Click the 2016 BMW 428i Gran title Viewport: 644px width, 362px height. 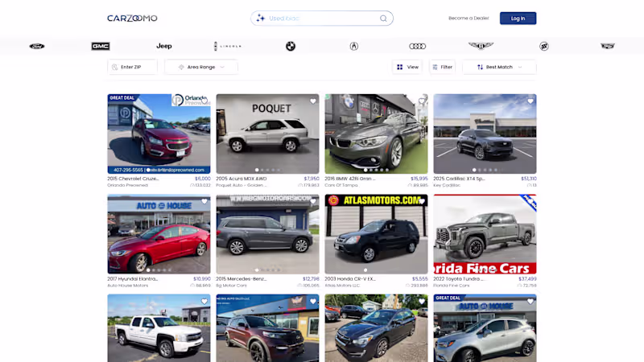click(350, 179)
